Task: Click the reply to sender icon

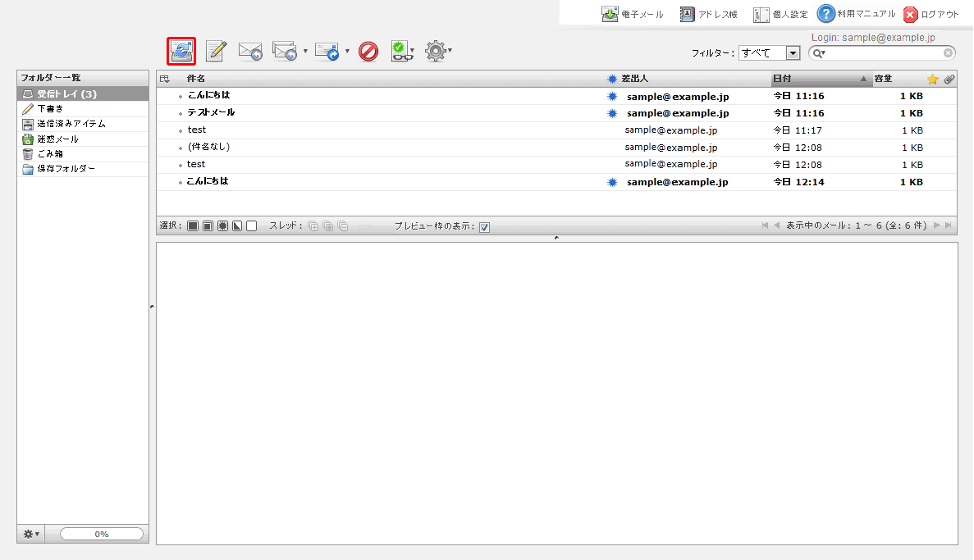Action: tap(250, 52)
